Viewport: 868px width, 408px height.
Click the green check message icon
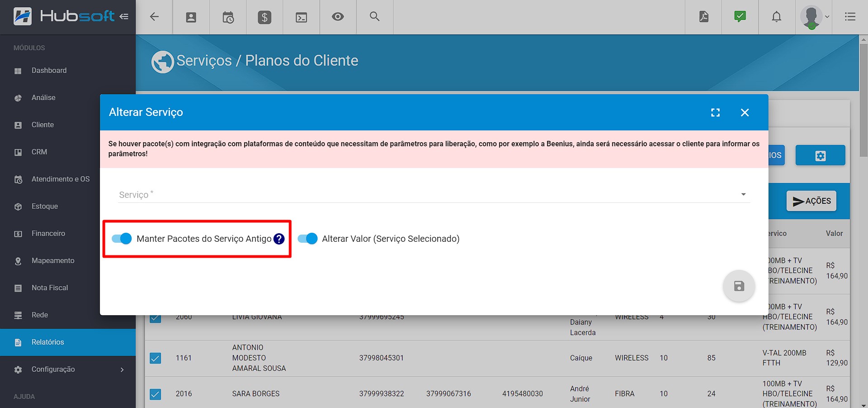pos(740,17)
